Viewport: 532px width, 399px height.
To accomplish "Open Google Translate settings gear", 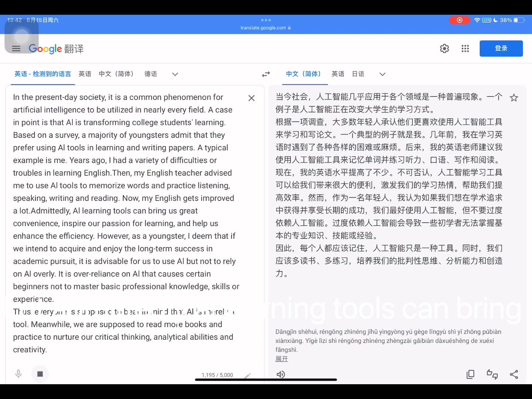I will (444, 48).
